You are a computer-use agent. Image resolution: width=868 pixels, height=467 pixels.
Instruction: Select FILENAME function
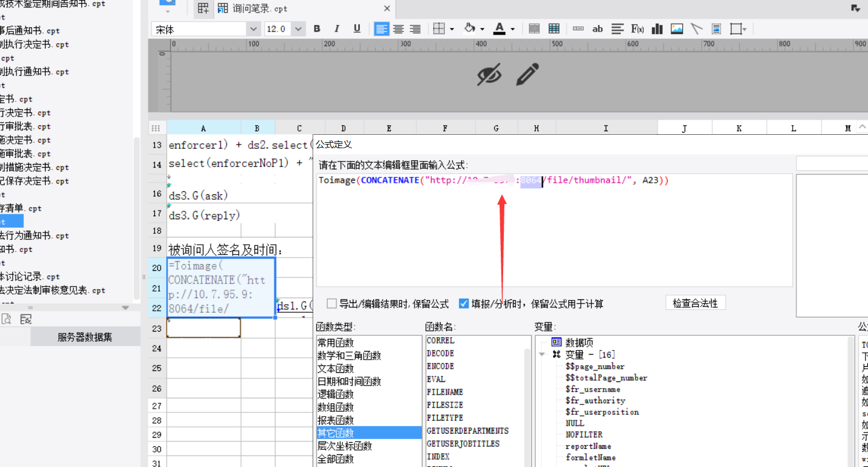click(x=445, y=392)
